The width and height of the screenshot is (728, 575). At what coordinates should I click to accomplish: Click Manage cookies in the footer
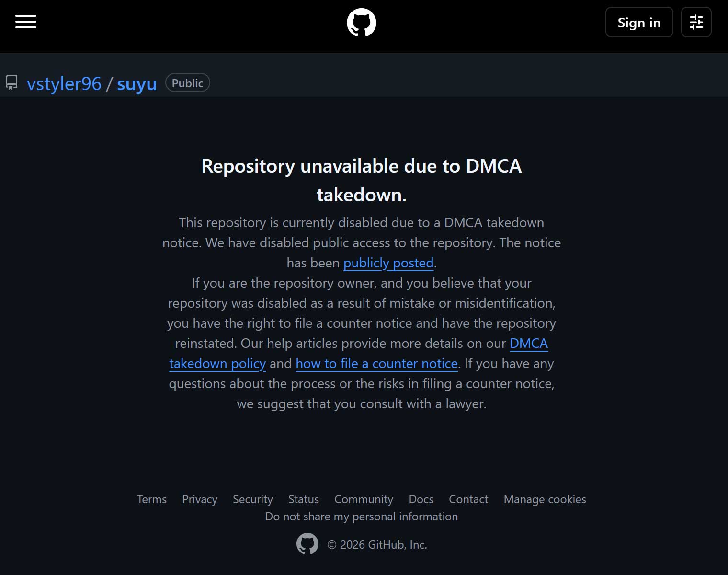click(545, 499)
